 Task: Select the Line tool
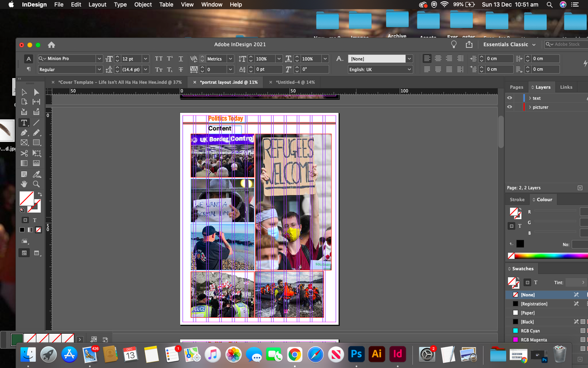(x=36, y=122)
